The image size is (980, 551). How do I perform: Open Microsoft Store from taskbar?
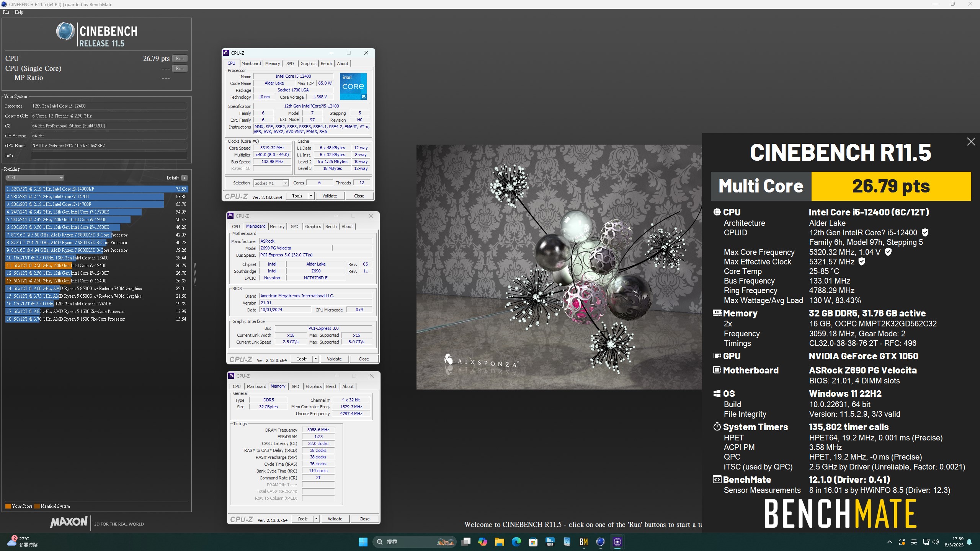(x=533, y=542)
